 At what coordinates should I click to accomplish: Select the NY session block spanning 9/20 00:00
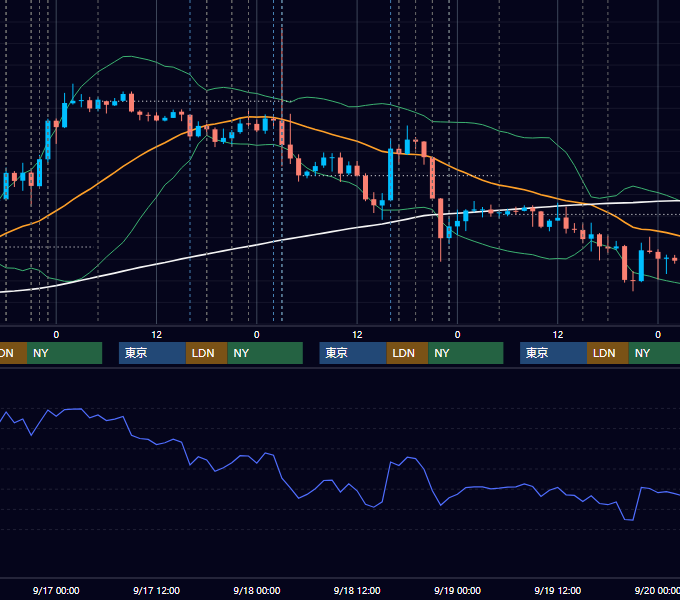click(654, 353)
